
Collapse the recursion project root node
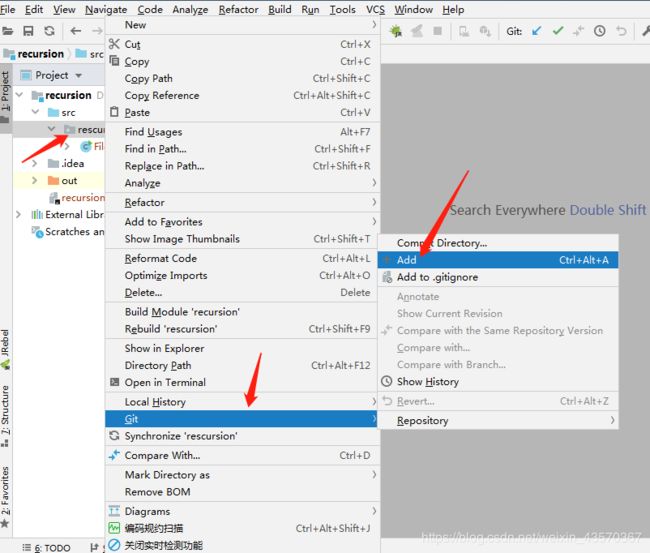(x=19, y=95)
